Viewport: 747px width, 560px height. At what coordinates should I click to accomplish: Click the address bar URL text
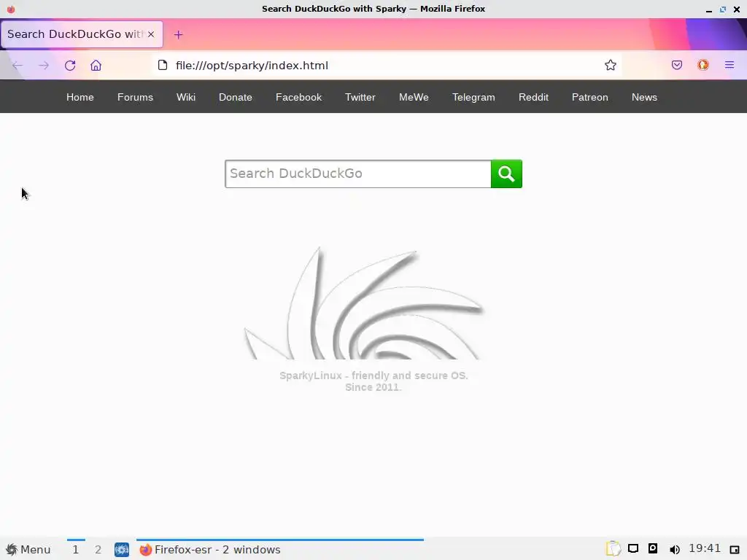pyautogui.click(x=252, y=66)
